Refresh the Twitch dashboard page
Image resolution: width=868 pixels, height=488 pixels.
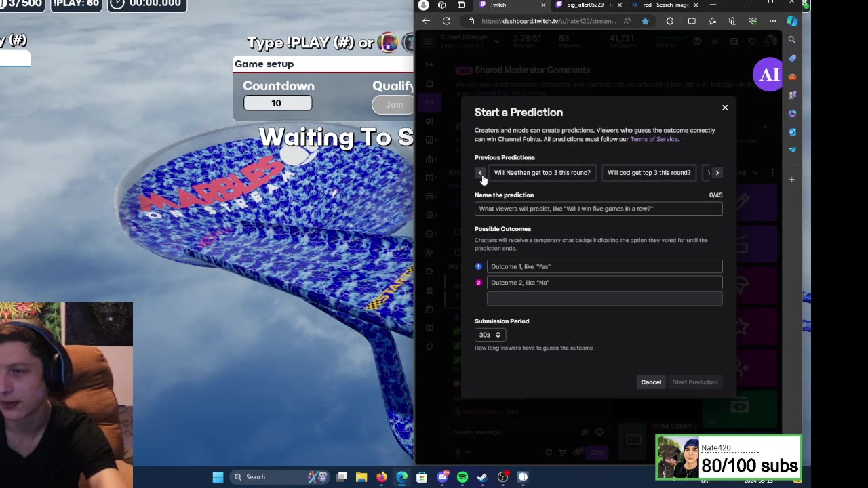[x=446, y=21]
